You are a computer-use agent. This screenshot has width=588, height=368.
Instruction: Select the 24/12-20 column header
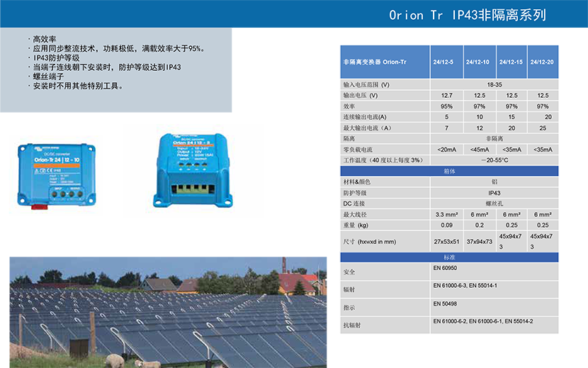click(543, 62)
